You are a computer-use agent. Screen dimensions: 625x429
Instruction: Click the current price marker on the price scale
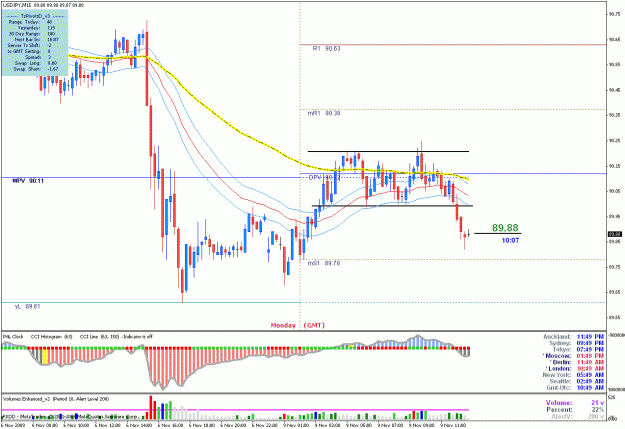[x=615, y=234]
